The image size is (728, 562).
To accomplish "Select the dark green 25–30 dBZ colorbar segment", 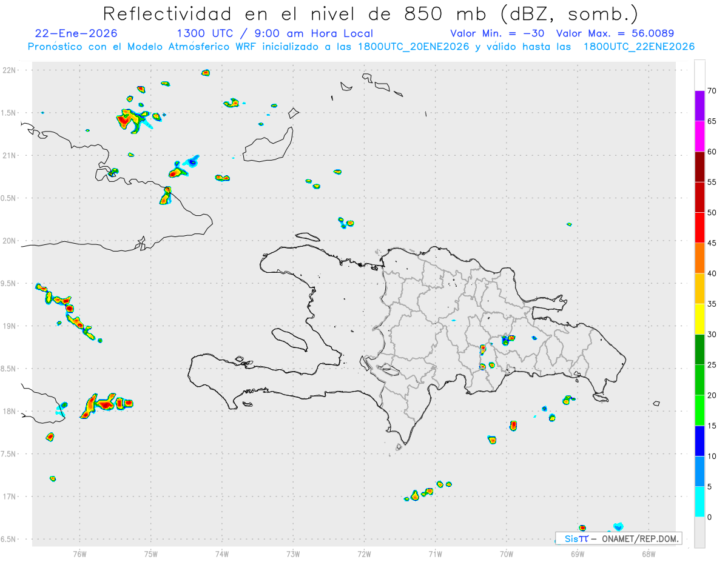I will tap(699, 350).
